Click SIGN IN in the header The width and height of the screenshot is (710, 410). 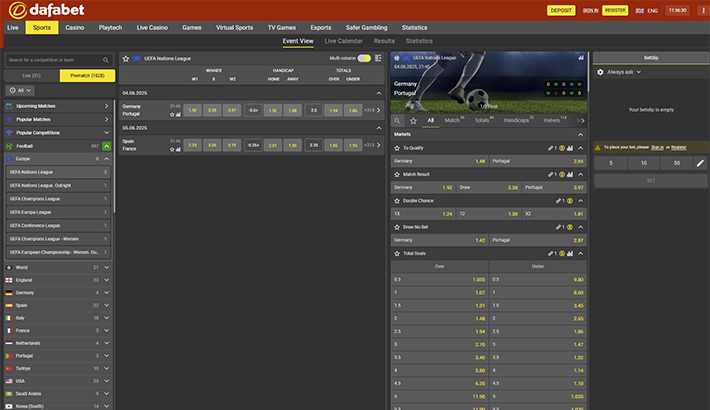590,10
